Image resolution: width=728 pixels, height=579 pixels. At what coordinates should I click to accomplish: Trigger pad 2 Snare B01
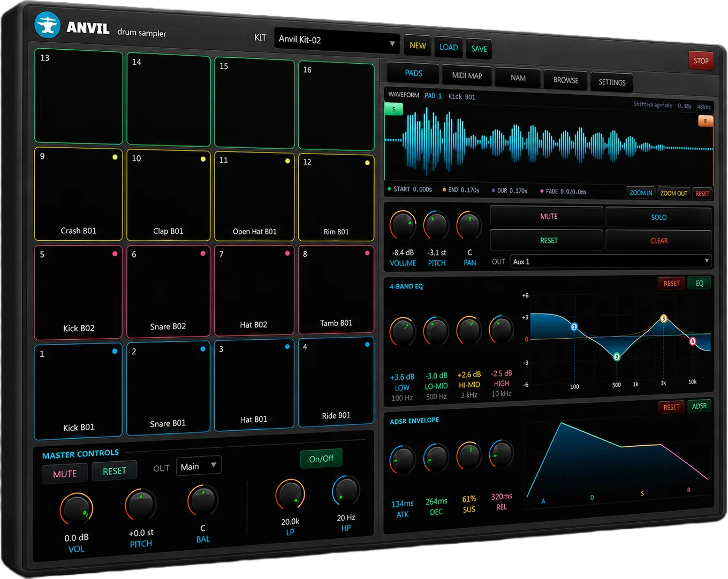(168, 388)
